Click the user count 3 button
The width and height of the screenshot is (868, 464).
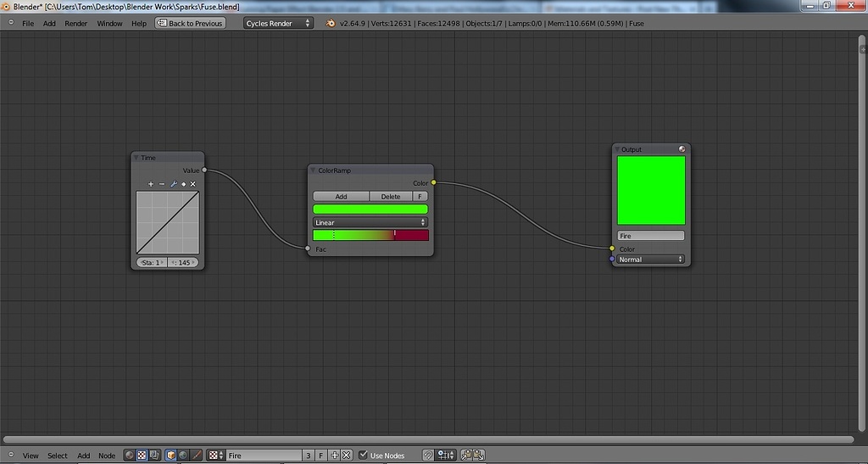click(x=309, y=456)
